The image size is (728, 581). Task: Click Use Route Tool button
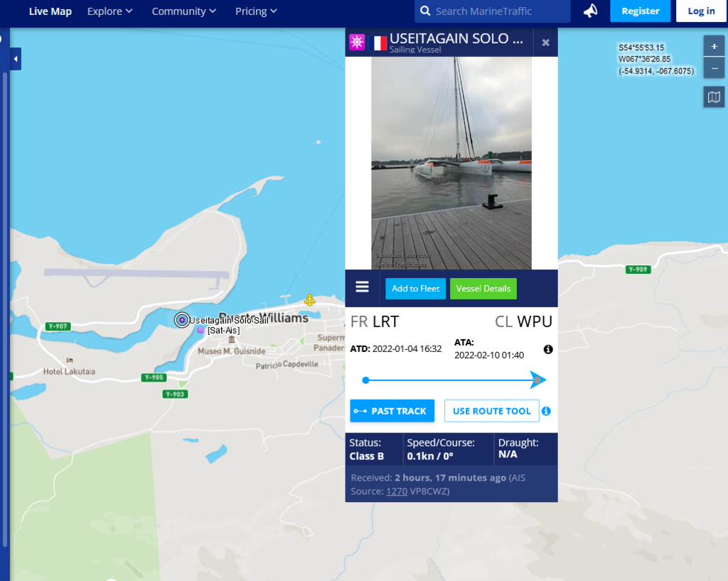tap(492, 411)
